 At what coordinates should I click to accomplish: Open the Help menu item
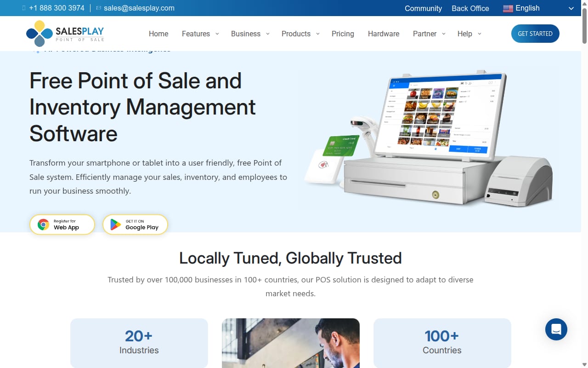[464, 34]
